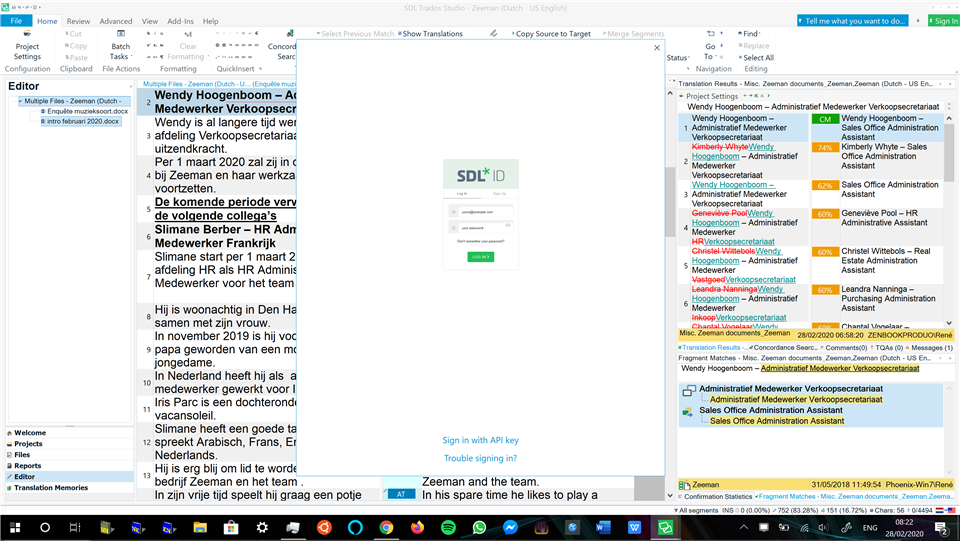Image resolution: width=960 pixels, height=541 pixels.
Task: Switch to the Concordance Search tab
Action: tap(786, 348)
